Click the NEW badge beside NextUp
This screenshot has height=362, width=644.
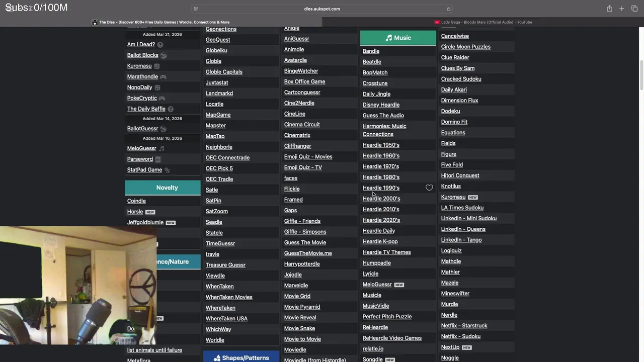point(466,347)
